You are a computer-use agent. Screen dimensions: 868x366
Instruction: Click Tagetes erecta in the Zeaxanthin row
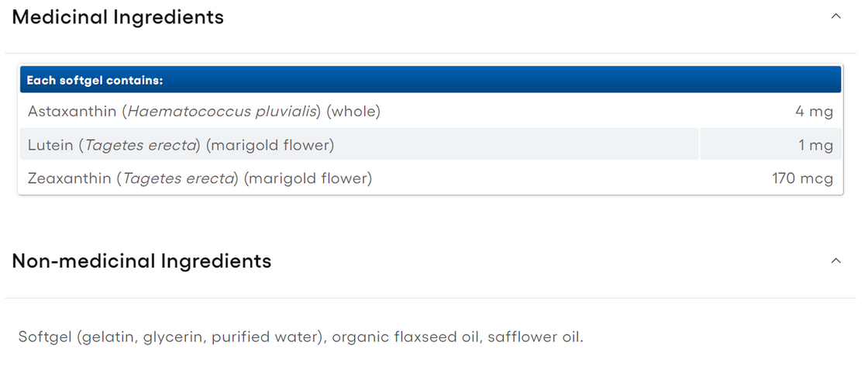point(179,179)
